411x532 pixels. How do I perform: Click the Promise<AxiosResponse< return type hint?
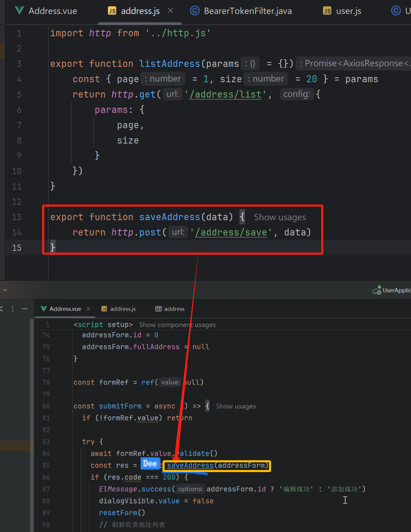(354, 63)
